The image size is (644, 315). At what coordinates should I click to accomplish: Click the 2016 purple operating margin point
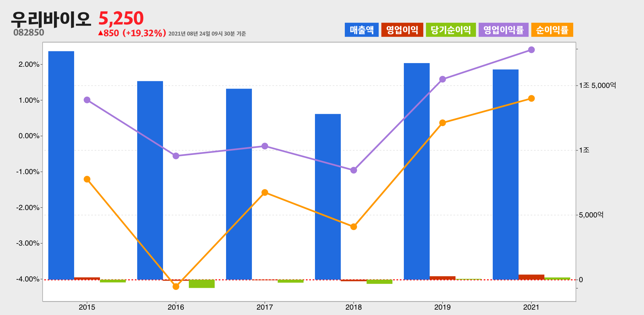(x=176, y=156)
